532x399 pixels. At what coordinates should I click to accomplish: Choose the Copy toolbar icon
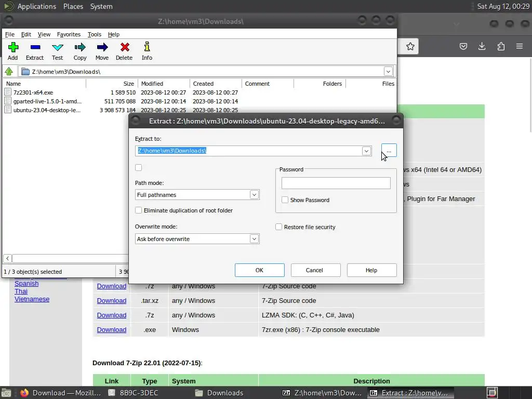(x=80, y=47)
